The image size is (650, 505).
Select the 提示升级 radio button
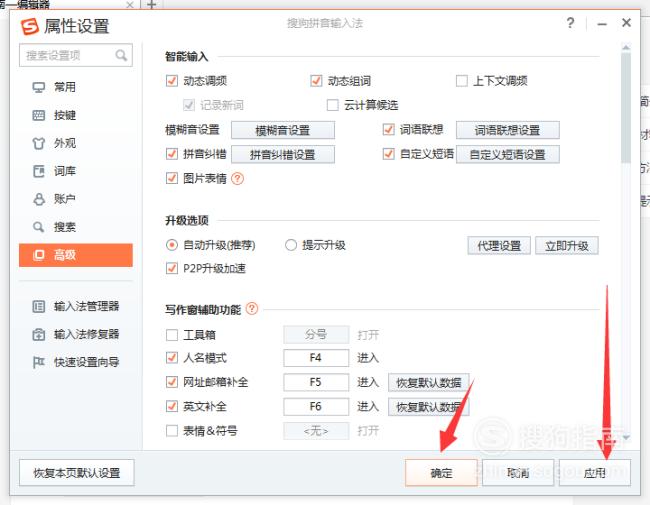click(291, 245)
